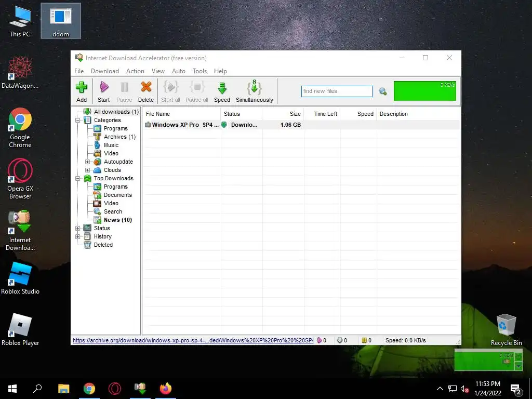The image size is (532, 399).
Task: Select the Recycle Bin desktop icon
Action: click(506, 330)
